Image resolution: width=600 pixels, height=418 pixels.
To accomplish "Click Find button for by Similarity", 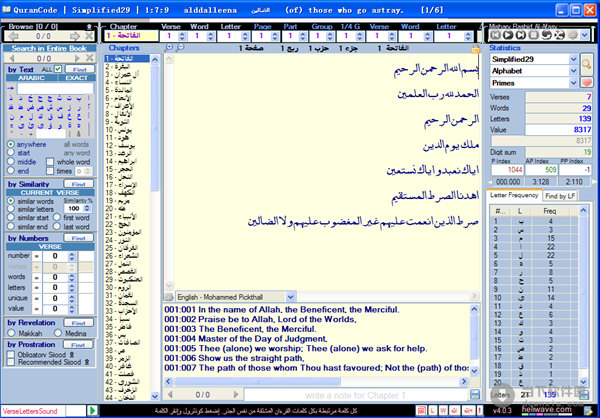I will coord(78,184).
